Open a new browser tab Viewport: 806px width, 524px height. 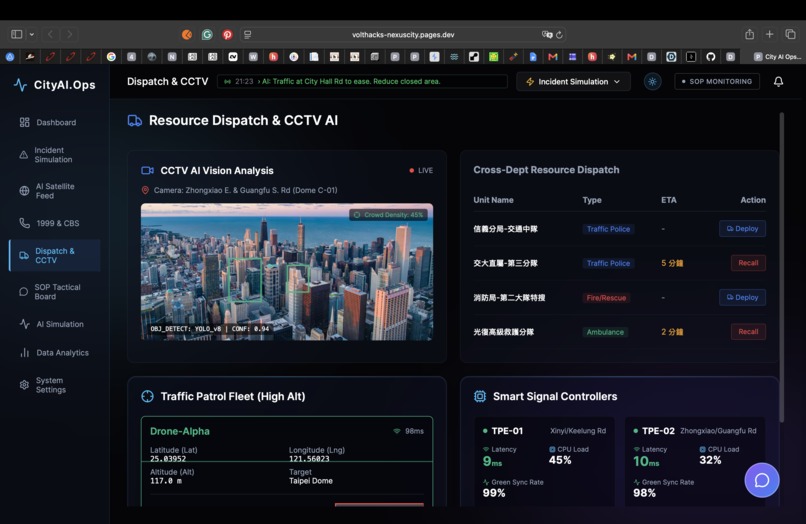(770, 34)
